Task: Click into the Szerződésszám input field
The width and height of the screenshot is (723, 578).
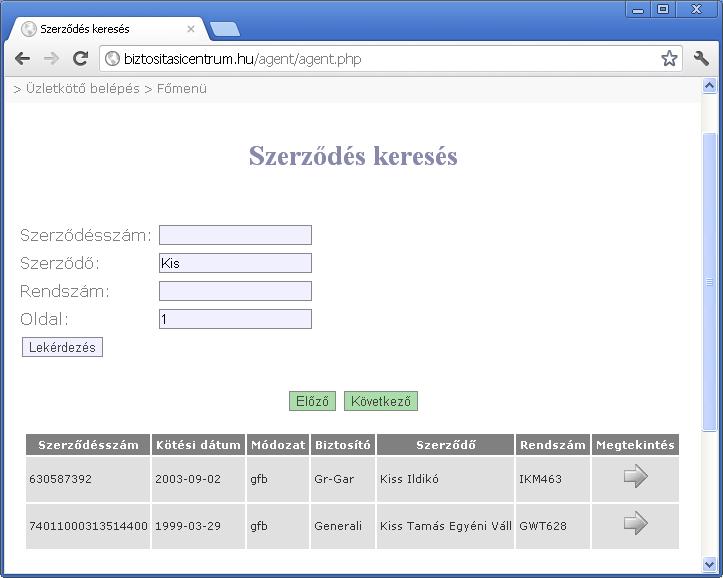Action: (x=235, y=235)
